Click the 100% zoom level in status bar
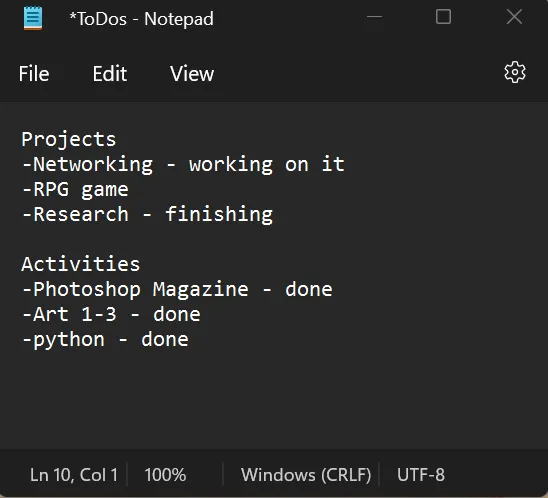This screenshot has height=498, width=548. [165, 475]
